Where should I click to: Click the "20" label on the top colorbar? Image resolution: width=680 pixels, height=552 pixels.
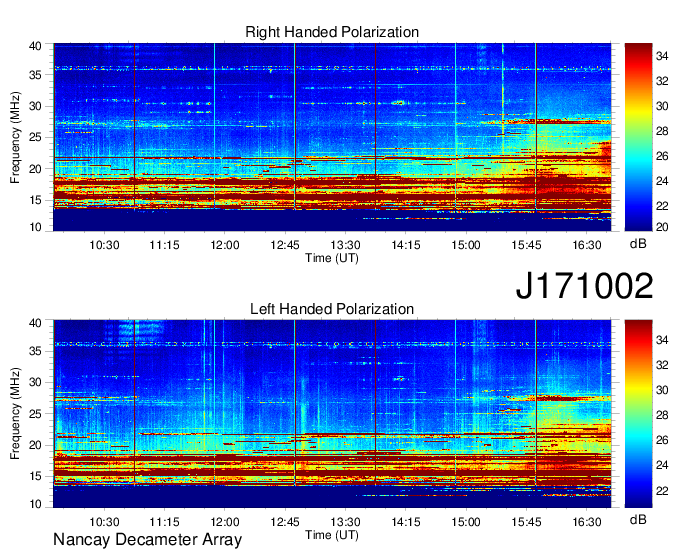coord(662,227)
